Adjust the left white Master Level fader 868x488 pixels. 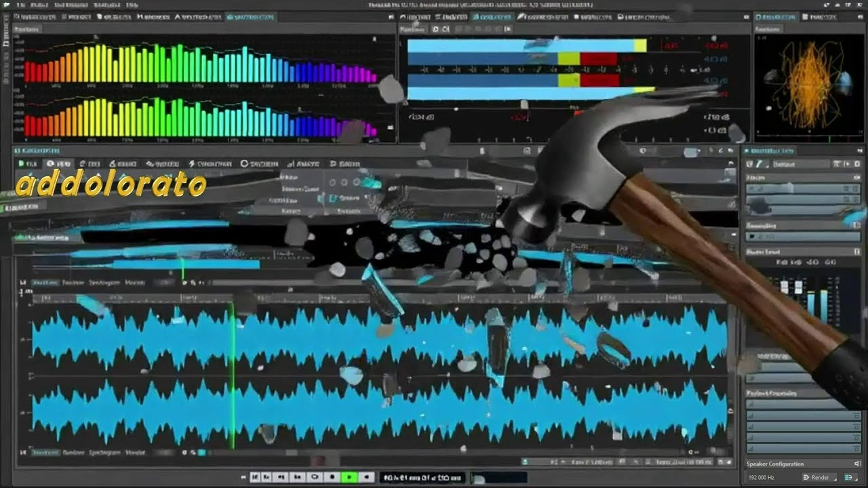[785, 287]
